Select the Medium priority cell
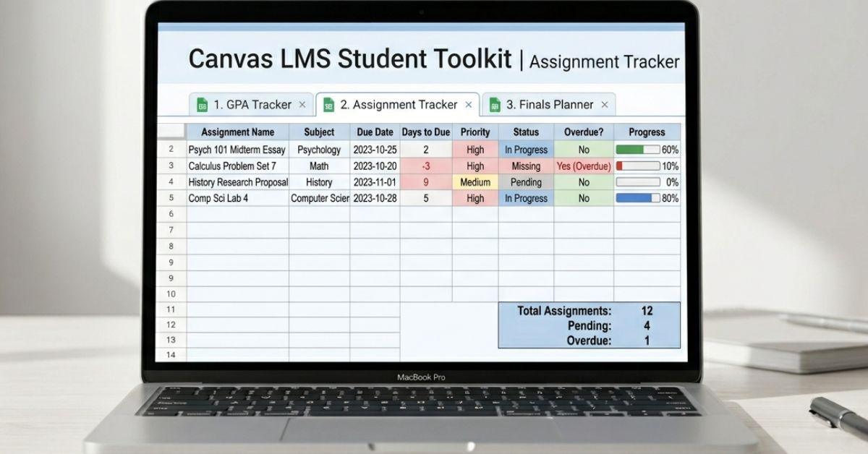The image size is (868, 454). (x=475, y=182)
